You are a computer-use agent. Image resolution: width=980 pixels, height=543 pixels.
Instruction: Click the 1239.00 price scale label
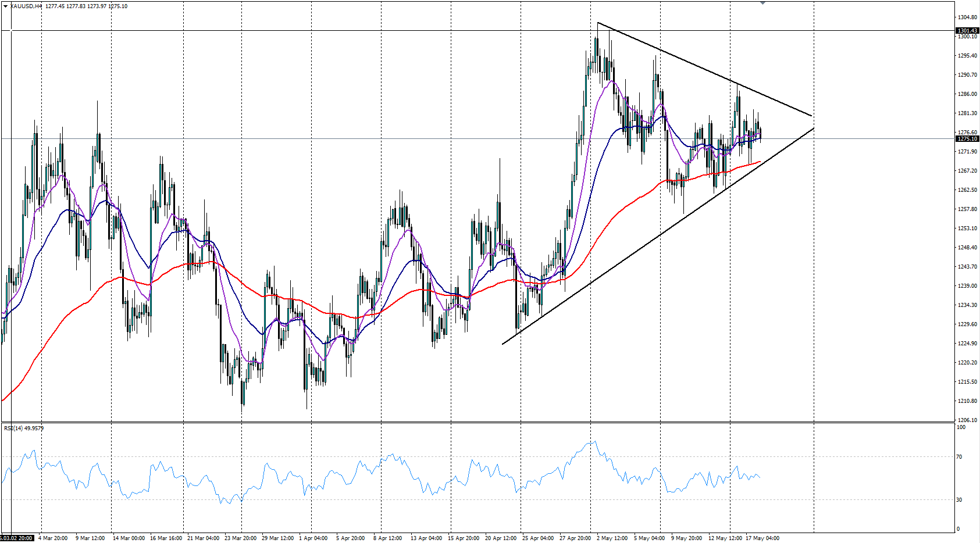(967, 286)
